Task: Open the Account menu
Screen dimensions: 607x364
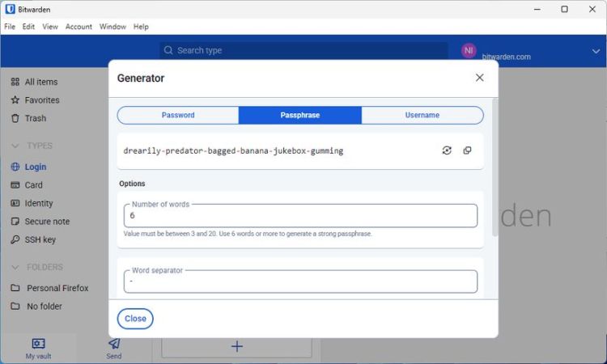Action: (79, 27)
